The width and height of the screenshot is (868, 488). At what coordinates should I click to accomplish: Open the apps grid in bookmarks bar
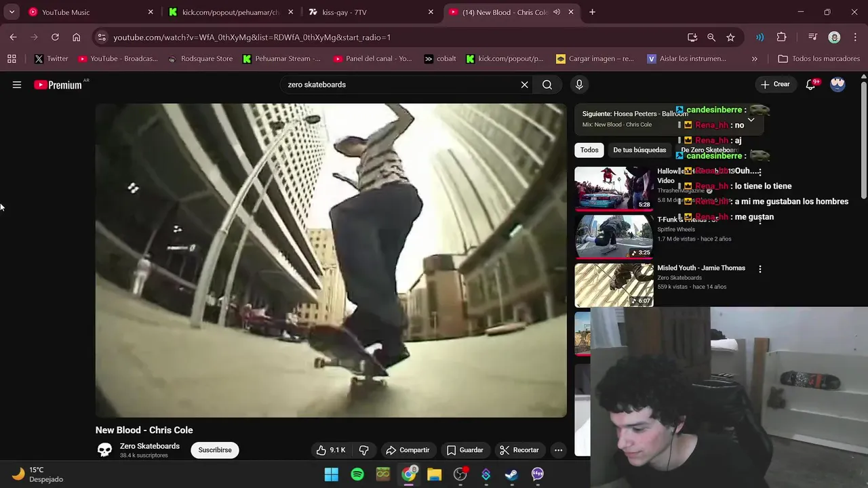point(12,59)
